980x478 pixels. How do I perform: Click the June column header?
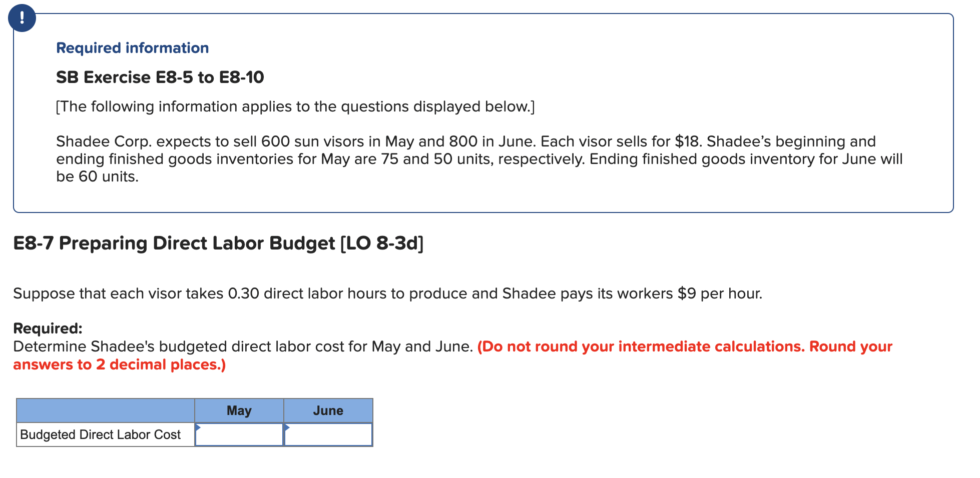pyautogui.click(x=328, y=410)
